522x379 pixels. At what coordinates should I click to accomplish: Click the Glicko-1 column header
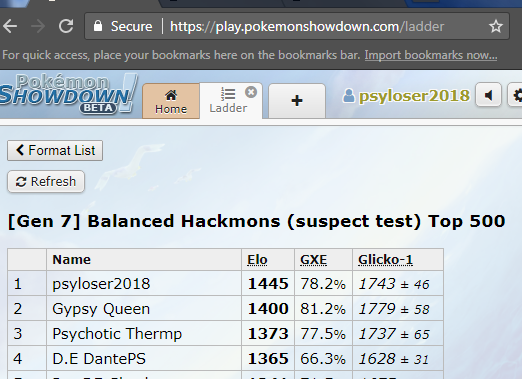(x=385, y=260)
